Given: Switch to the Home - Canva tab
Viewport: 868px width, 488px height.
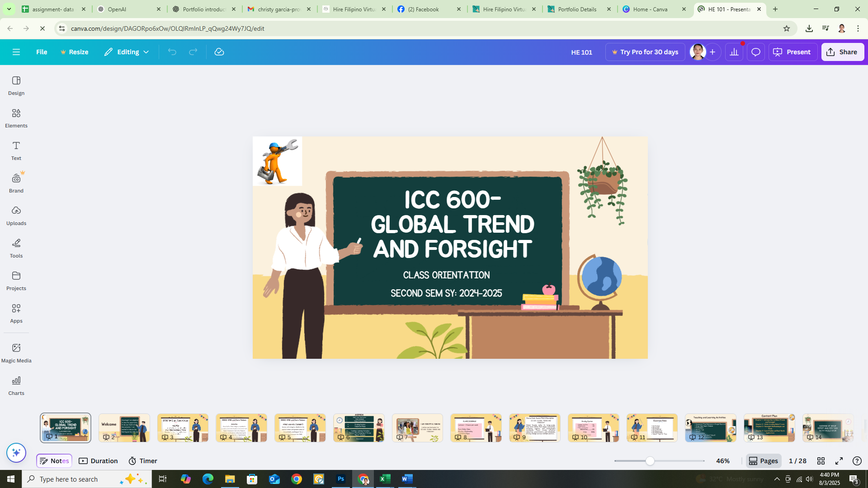Looking at the screenshot, I should pyautogui.click(x=650, y=9).
